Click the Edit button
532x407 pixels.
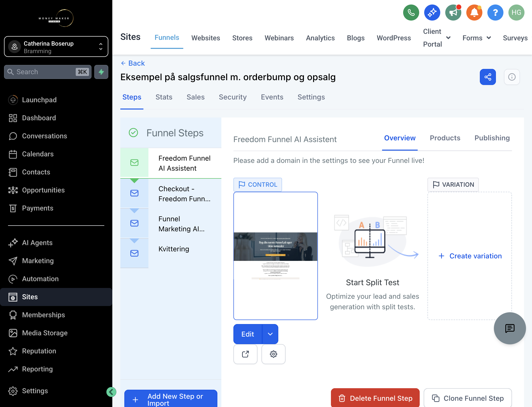(x=248, y=334)
